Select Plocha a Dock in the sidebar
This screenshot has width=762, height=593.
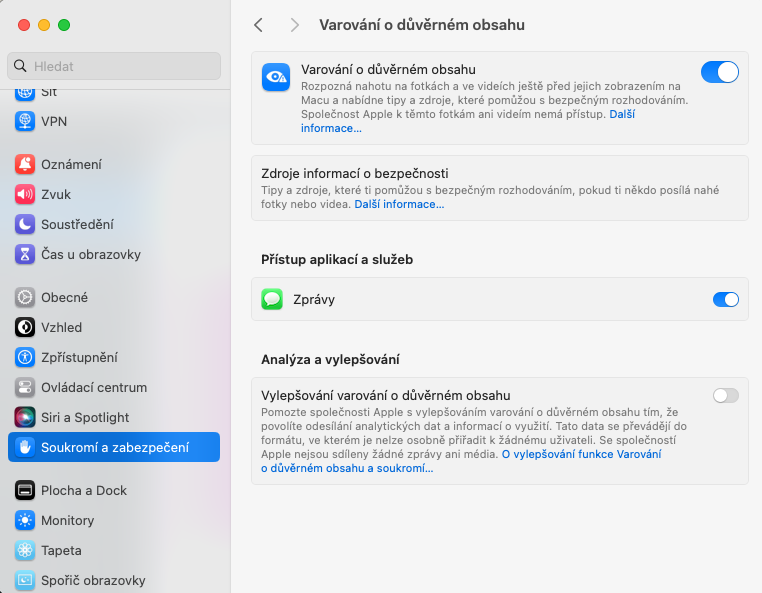(x=83, y=490)
